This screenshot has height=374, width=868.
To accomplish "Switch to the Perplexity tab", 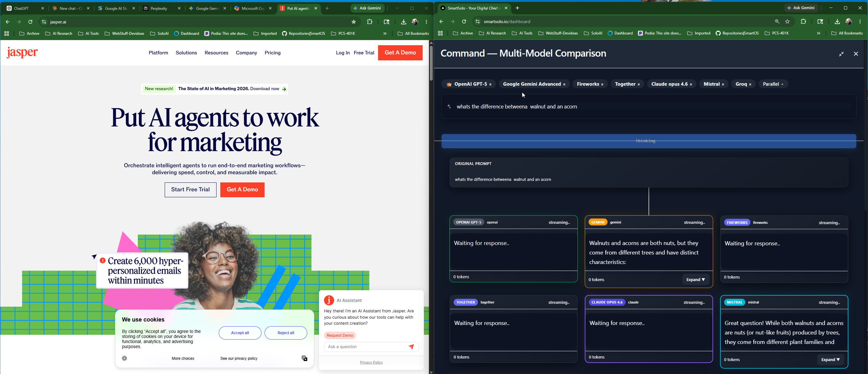I will [x=162, y=9].
